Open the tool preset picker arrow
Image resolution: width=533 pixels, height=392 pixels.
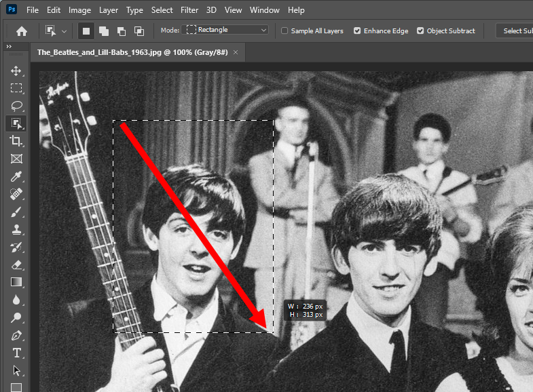click(x=65, y=31)
